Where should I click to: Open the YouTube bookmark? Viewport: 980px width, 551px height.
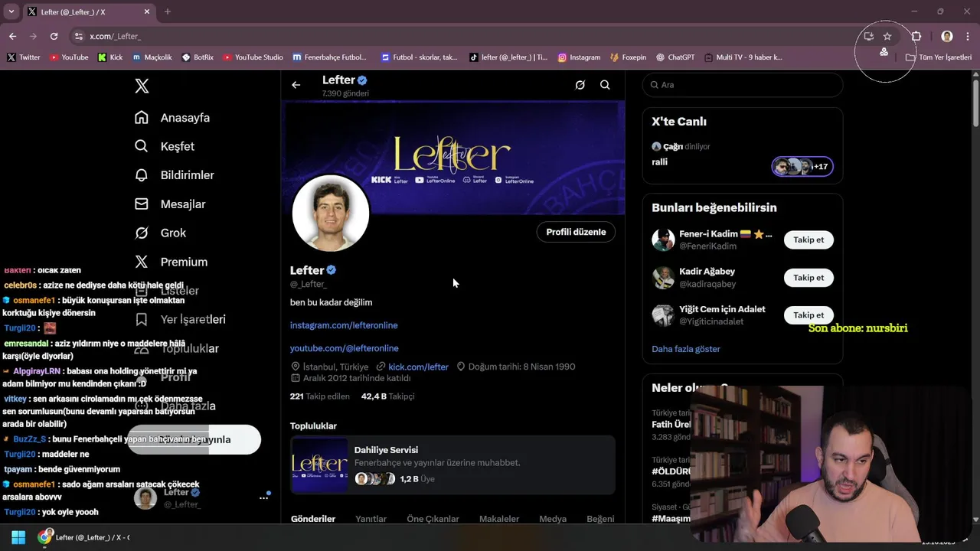pos(69,57)
